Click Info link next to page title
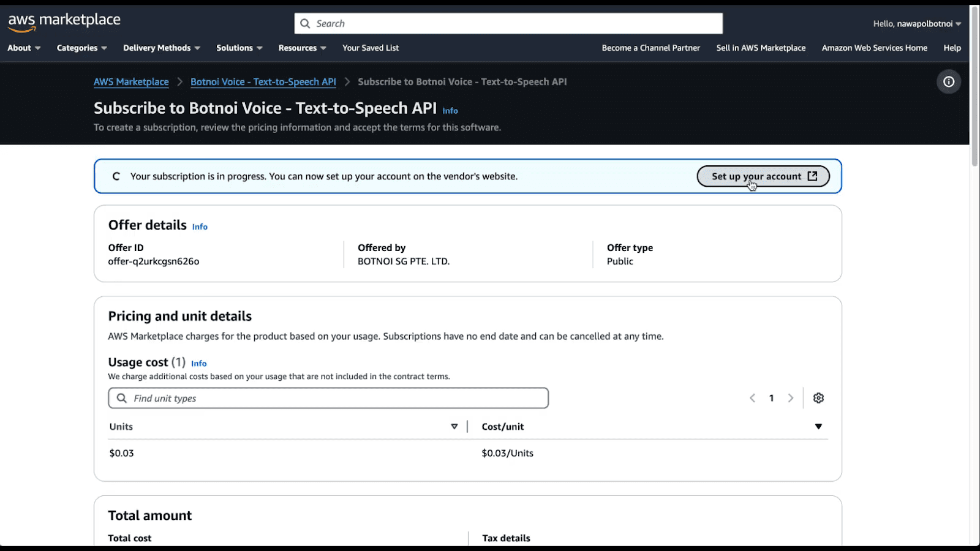Screen dimensions: 980x551 click(450, 111)
